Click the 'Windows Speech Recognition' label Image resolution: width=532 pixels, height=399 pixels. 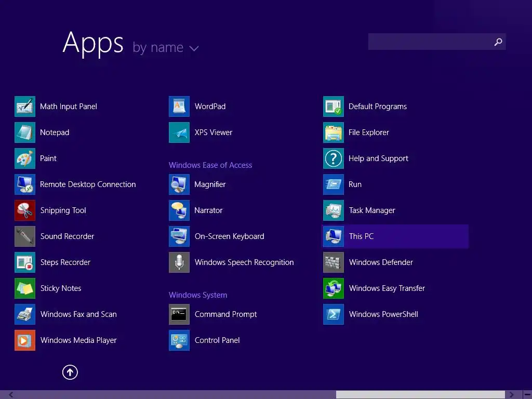tap(244, 262)
